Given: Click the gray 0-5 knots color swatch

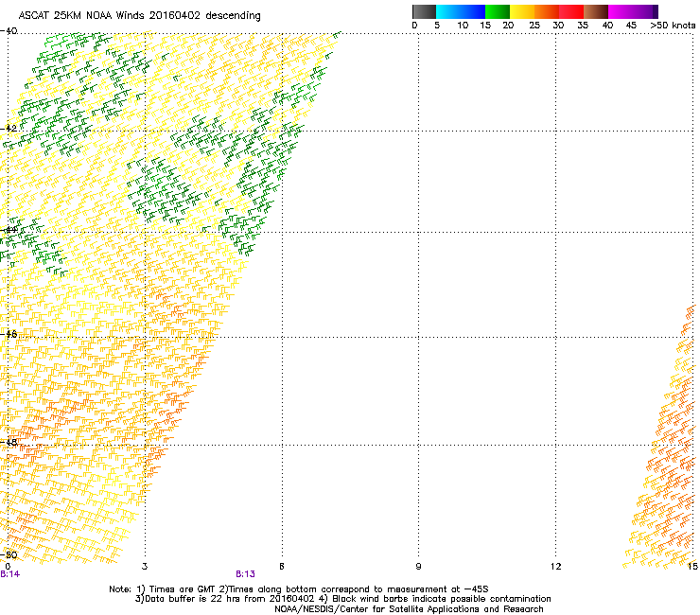Looking at the screenshot, I should 424,11.
